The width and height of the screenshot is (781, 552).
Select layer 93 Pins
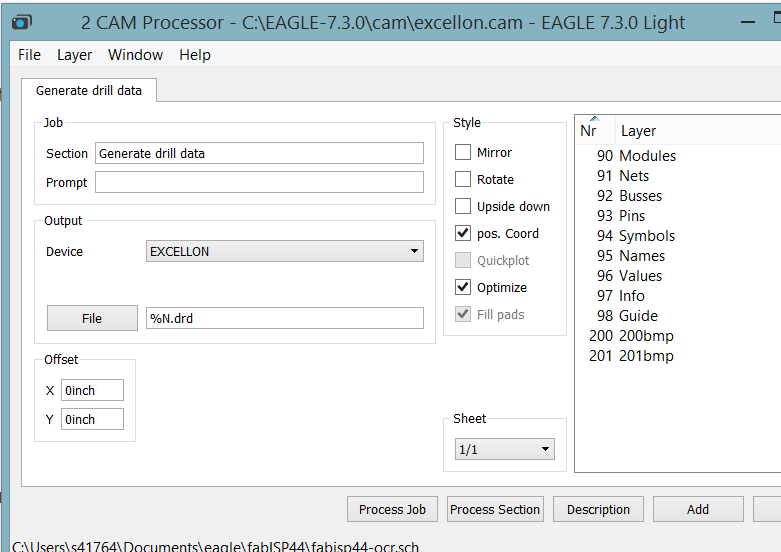678,216
